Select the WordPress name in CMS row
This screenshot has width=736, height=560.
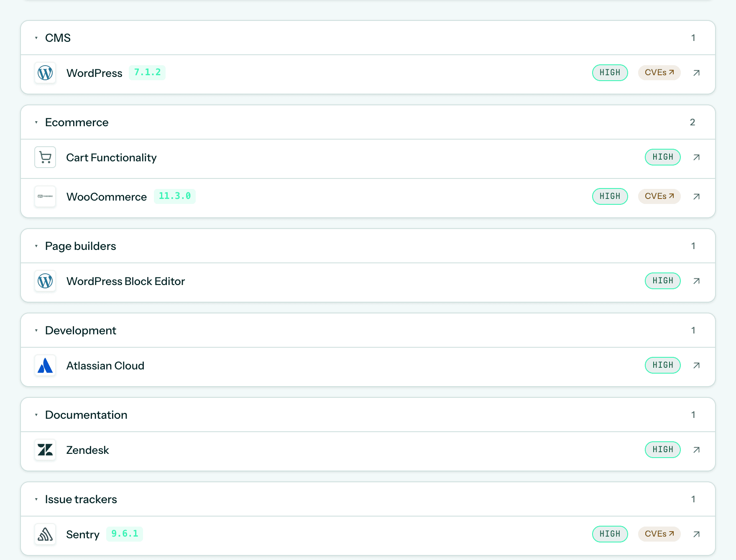coord(95,73)
